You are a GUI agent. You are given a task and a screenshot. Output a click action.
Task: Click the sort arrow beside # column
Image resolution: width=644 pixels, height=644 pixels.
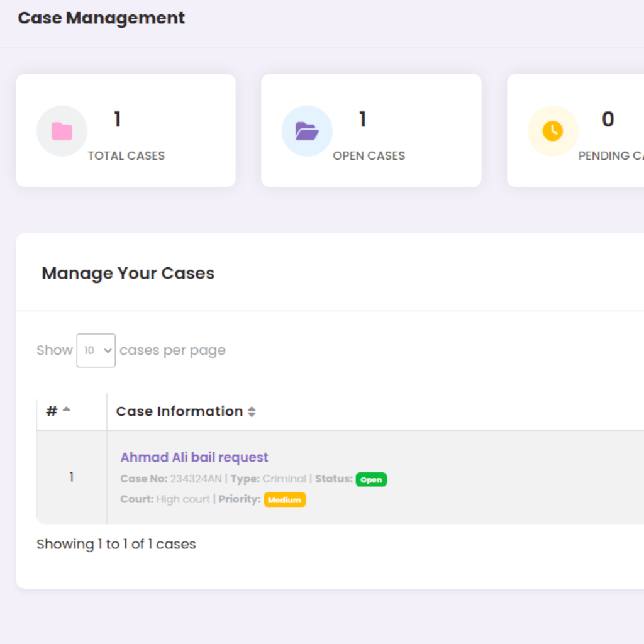[66, 410]
